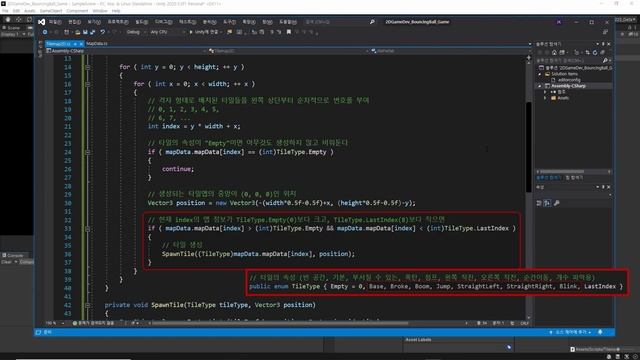This screenshot has width=640, height=360.
Task: Expand the references node under Assembly-CSharp
Action: point(545,92)
